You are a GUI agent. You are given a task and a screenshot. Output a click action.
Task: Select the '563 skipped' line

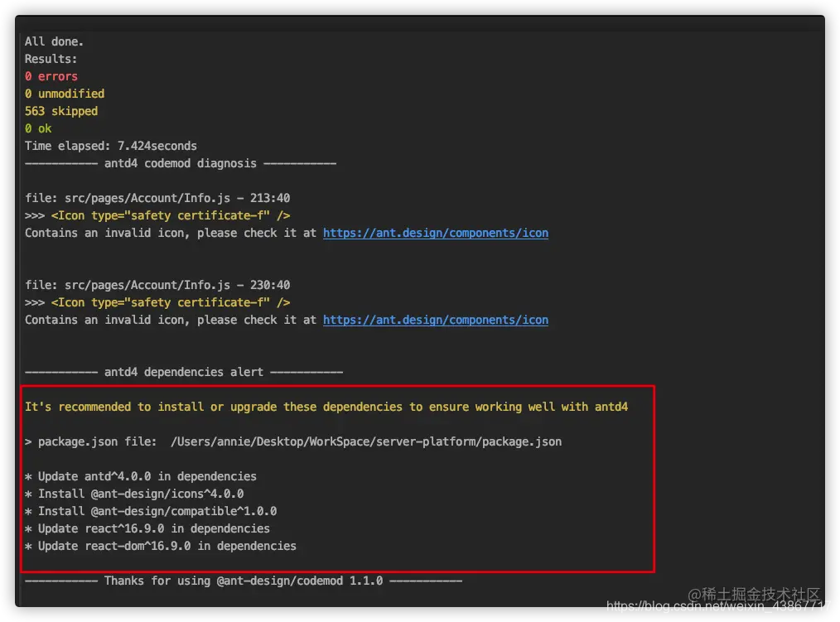[61, 111]
